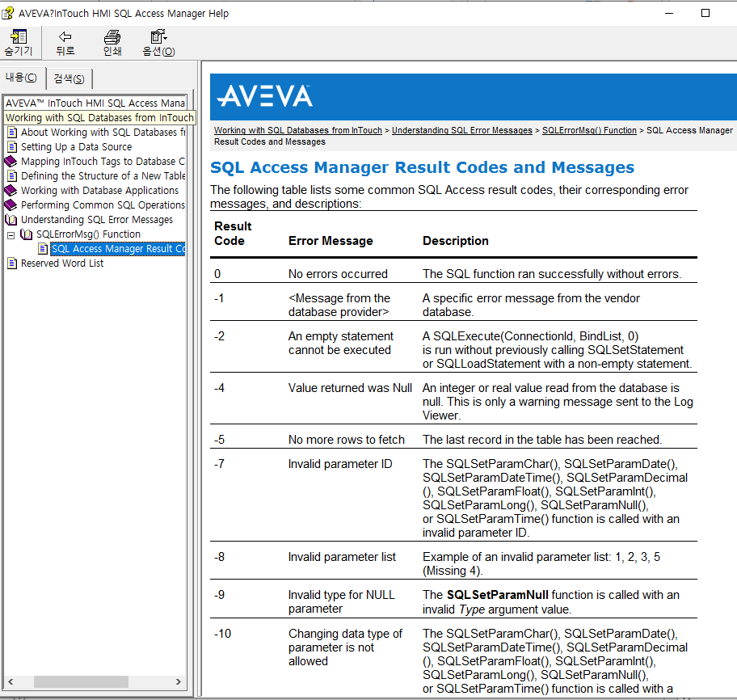This screenshot has width=737, height=700.
Task: Open Setting Up a Data Source topic
Action: [x=76, y=146]
